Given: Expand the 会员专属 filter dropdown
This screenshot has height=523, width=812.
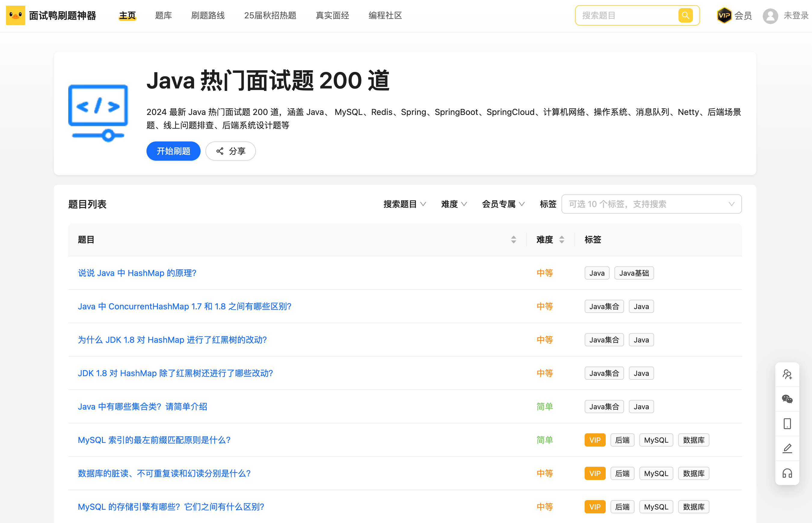Looking at the screenshot, I should (503, 204).
